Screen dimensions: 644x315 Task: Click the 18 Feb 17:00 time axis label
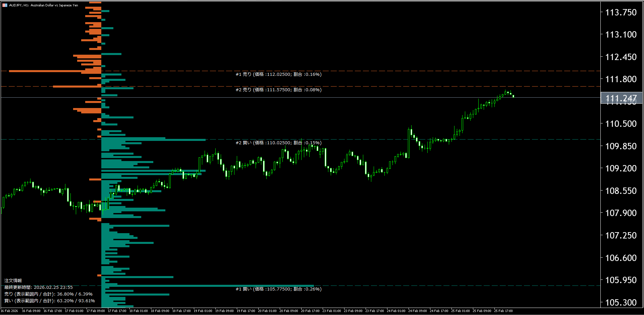[181, 311]
